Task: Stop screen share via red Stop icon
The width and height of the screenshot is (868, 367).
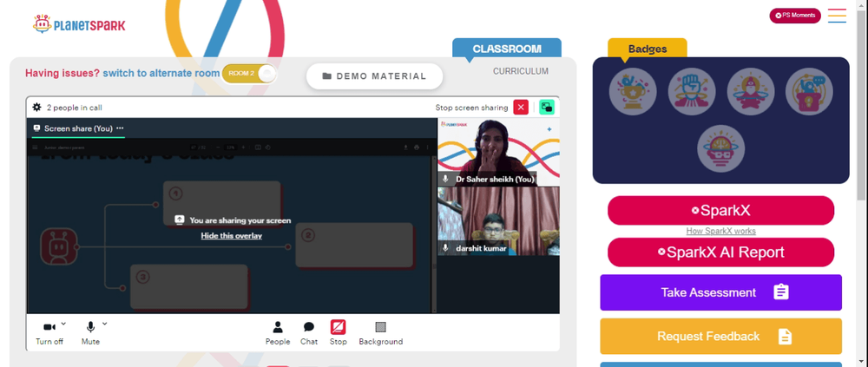Action: (x=339, y=327)
